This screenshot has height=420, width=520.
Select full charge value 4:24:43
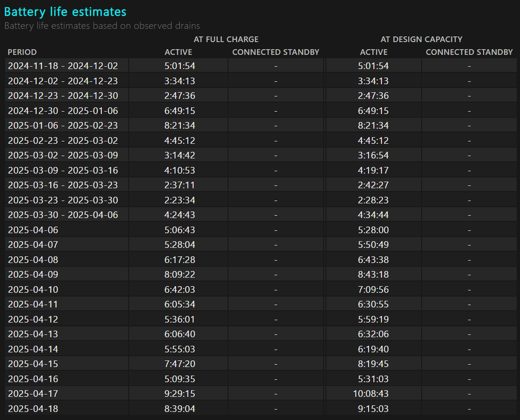click(180, 215)
